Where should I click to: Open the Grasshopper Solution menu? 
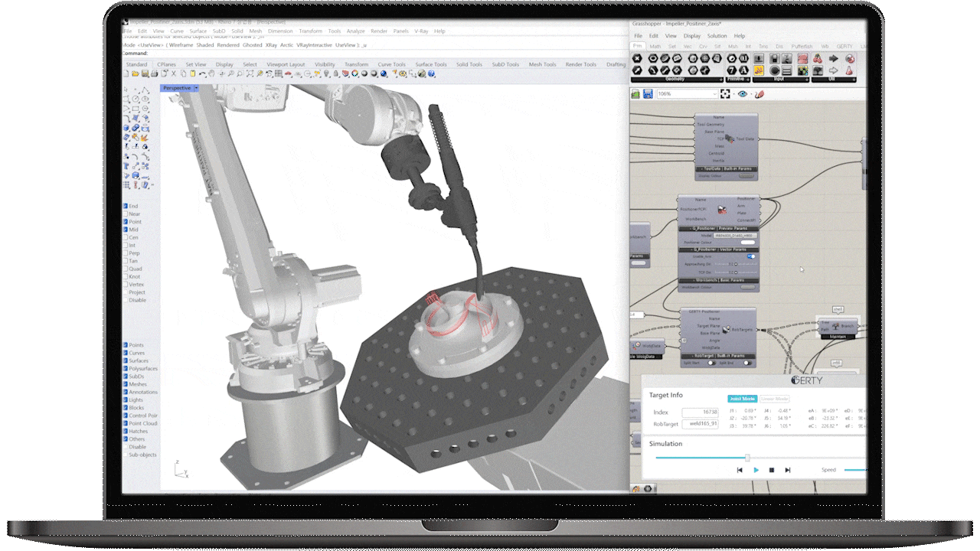point(717,36)
